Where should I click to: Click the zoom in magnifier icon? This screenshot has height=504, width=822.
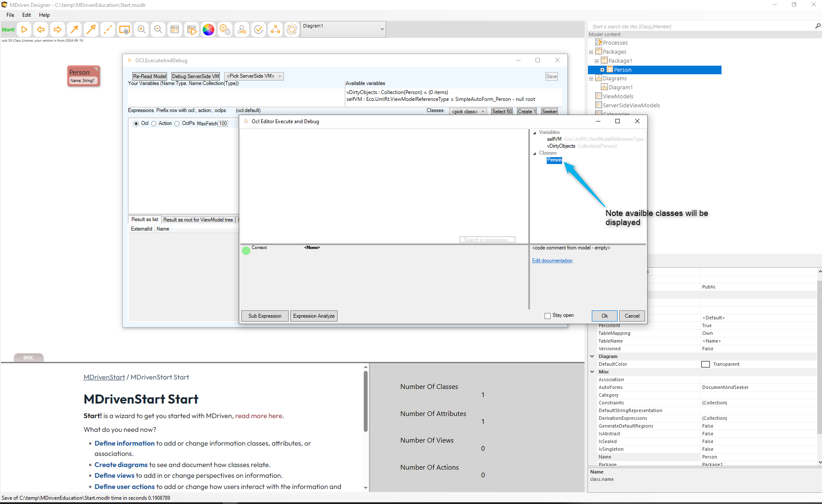(x=141, y=30)
